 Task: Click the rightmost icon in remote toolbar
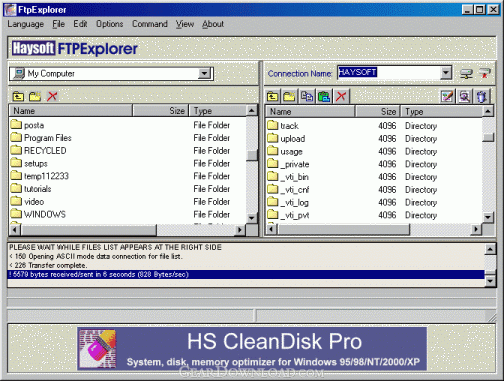(x=482, y=97)
